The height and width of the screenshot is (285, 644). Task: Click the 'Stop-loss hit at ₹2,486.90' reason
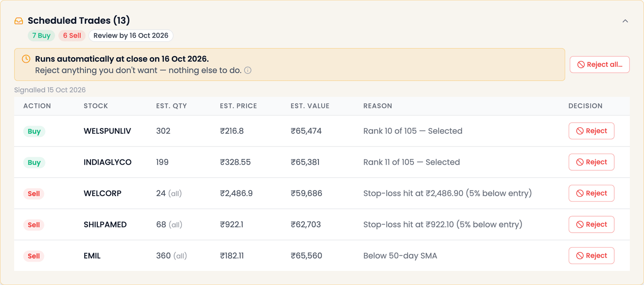(x=448, y=193)
